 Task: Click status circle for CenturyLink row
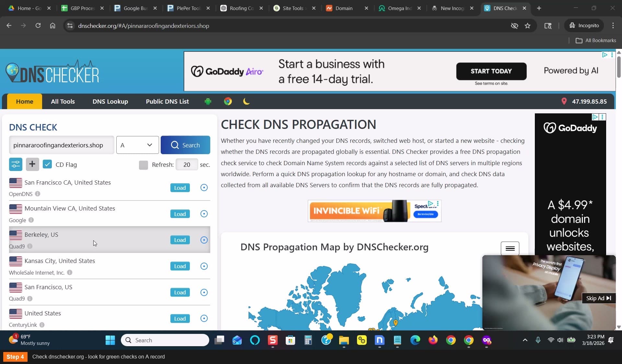point(204,318)
